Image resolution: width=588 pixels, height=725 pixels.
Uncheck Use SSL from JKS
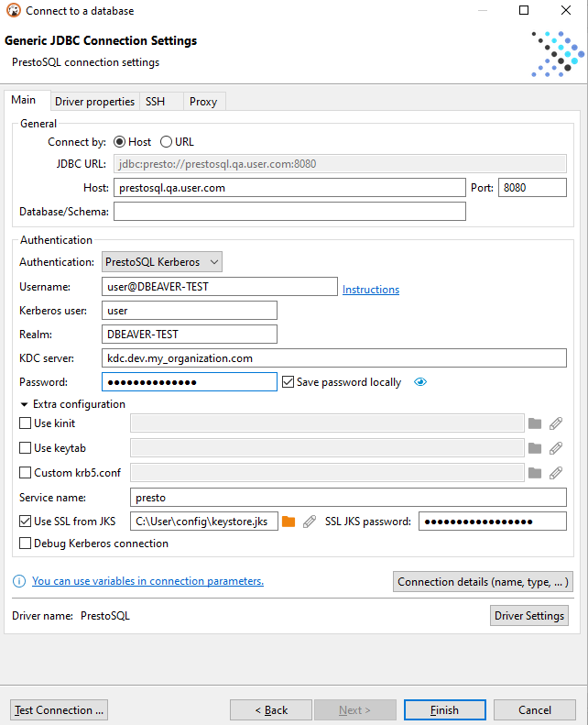coord(25,522)
